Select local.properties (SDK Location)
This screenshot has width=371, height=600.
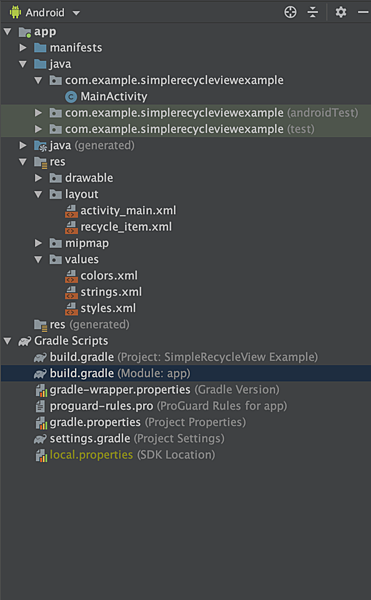click(125, 455)
